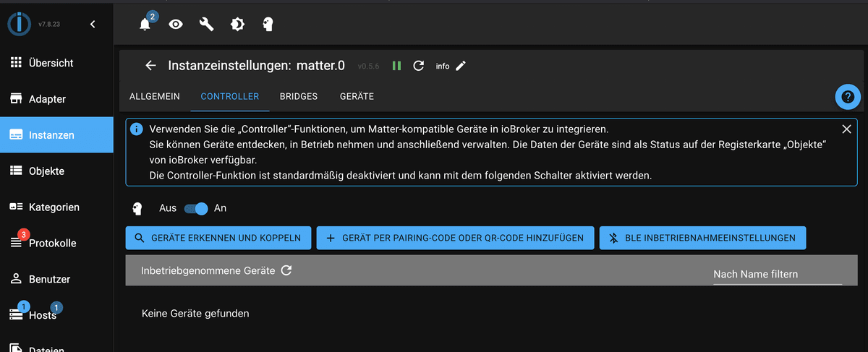The image size is (868, 352).
Task: Click the Kategorien icon
Action: pos(16,207)
